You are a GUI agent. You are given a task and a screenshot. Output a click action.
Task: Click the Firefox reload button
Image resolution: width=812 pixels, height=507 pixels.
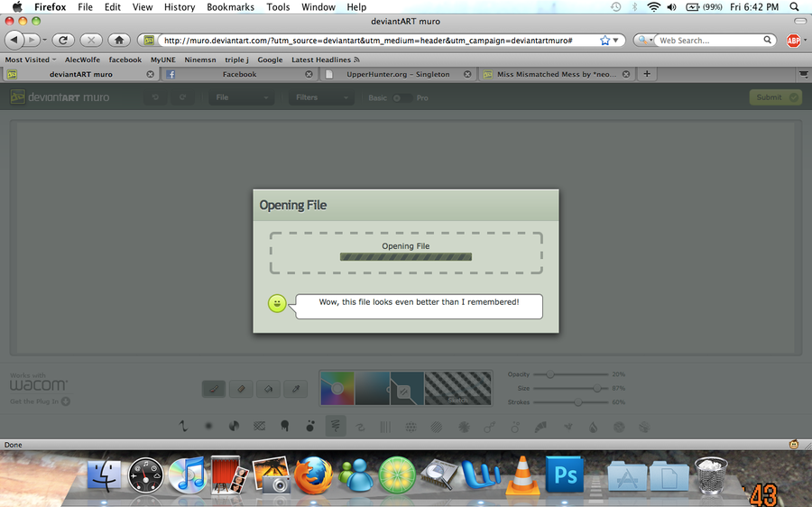pyautogui.click(x=63, y=40)
